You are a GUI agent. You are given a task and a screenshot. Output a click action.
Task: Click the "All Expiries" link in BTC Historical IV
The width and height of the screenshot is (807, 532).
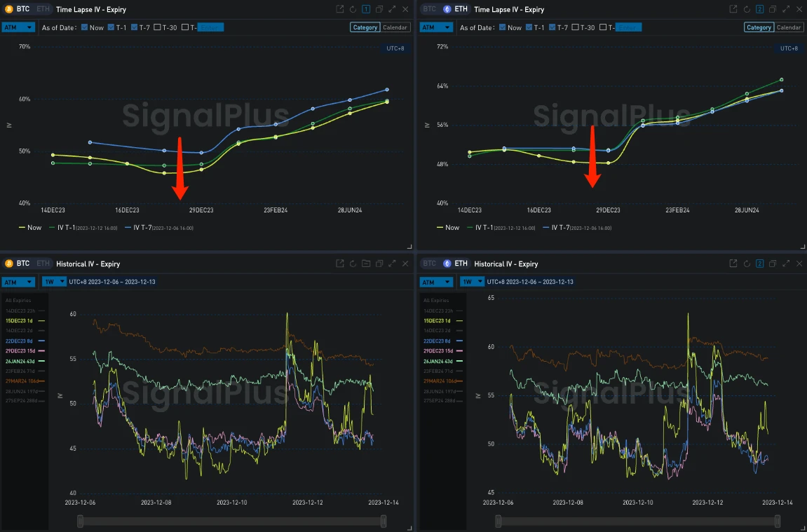click(17, 300)
